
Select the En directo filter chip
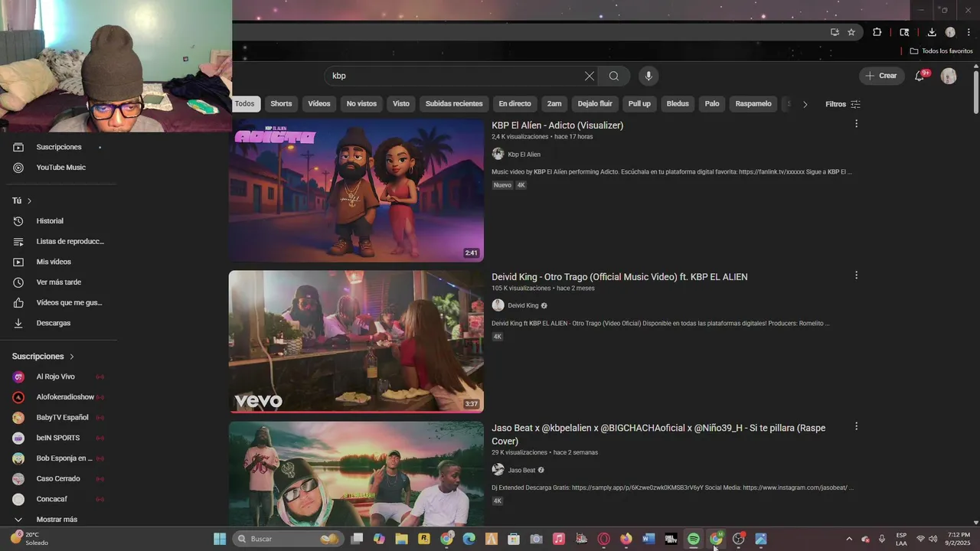[514, 104]
